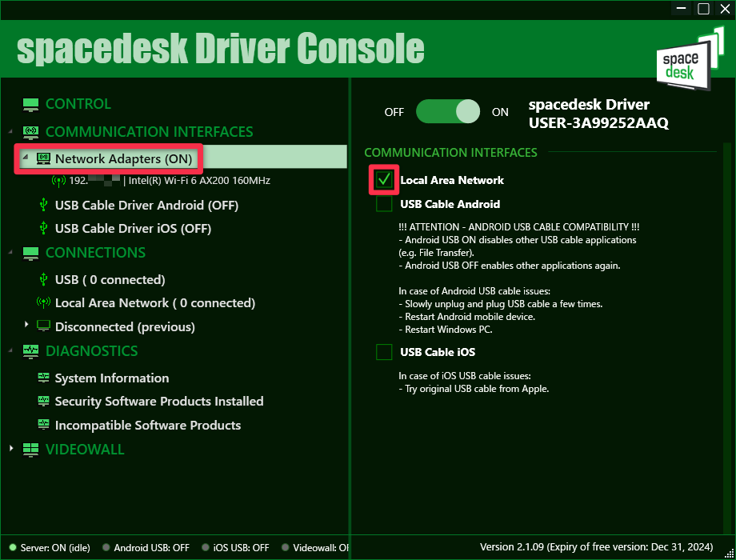Open System Information
Image resolution: width=736 pixels, height=560 pixels.
[112, 378]
